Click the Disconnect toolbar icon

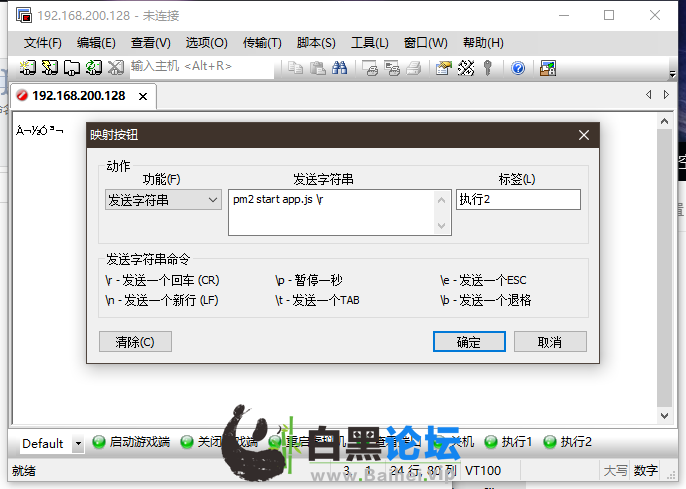[116, 68]
